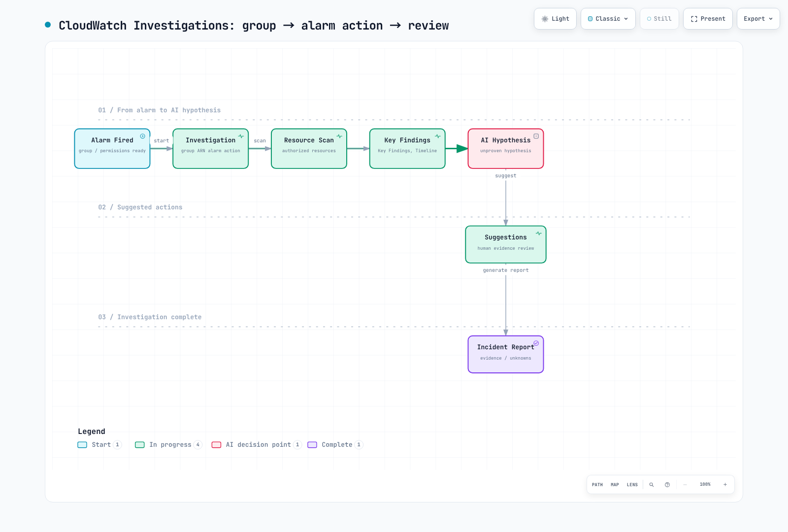Image resolution: width=788 pixels, height=532 pixels.
Task: Click the zoom out minus icon
Action: 685,485
